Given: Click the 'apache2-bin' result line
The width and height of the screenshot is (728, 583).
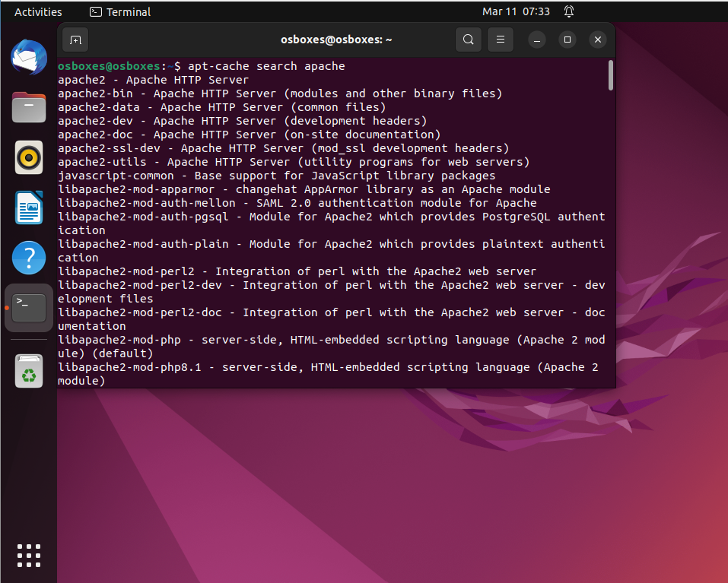Looking at the screenshot, I should [x=280, y=93].
